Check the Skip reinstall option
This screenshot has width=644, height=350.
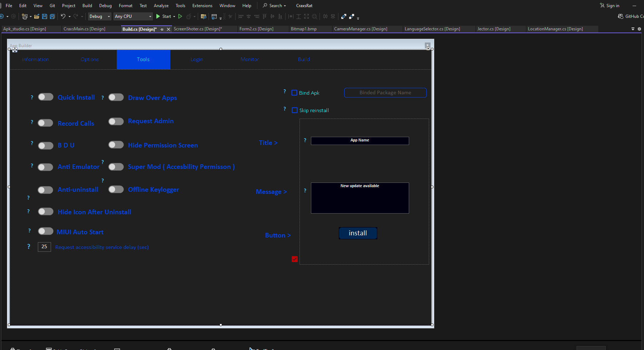pyautogui.click(x=295, y=110)
